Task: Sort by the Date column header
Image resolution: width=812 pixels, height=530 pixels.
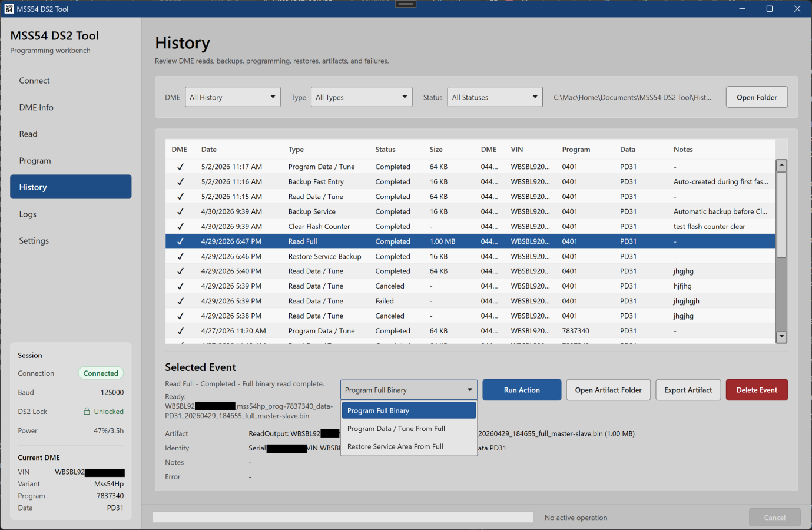Action: (209, 150)
